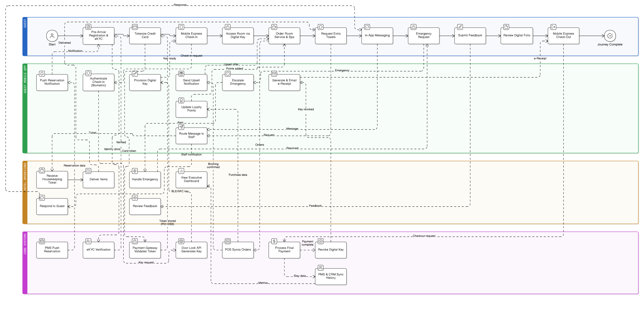Click the Review Digital Folio node
Screen dimensions: 644x312
(517, 36)
